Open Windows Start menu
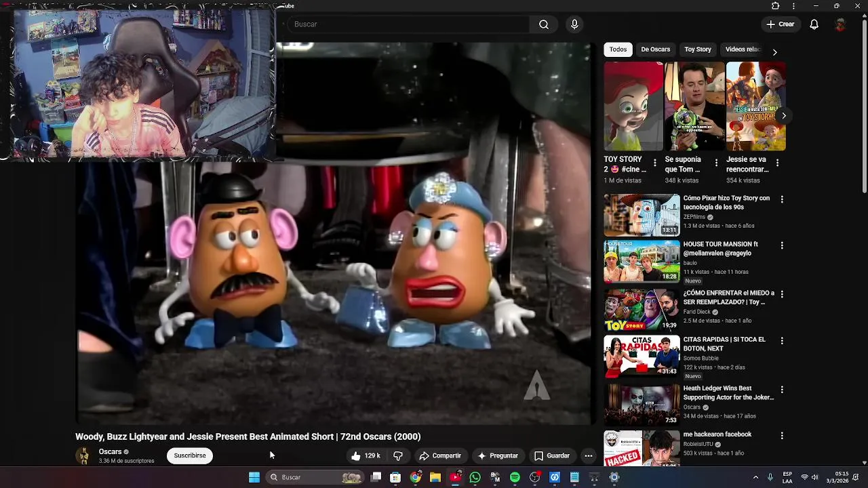This screenshot has height=488, width=868. click(254, 477)
